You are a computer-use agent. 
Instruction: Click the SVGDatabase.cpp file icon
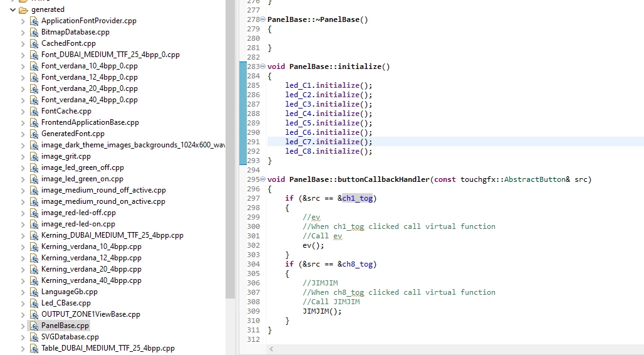pyautogui.click(x=34, y=337)
